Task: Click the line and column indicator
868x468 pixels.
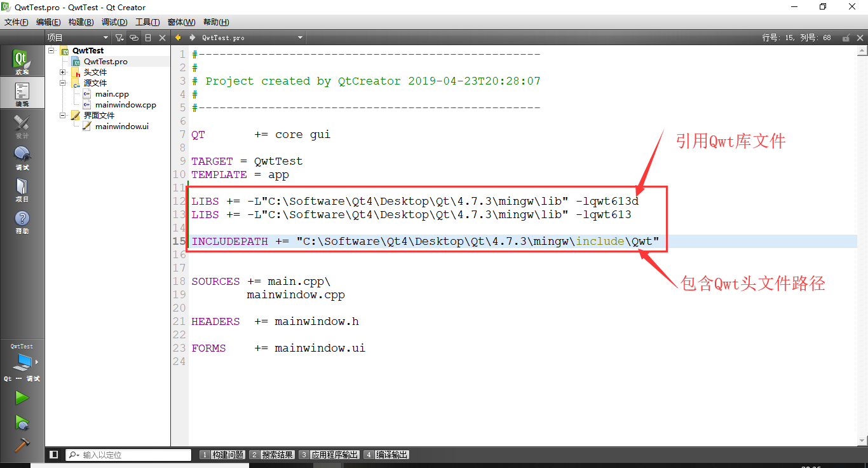Action: (797, 38)
